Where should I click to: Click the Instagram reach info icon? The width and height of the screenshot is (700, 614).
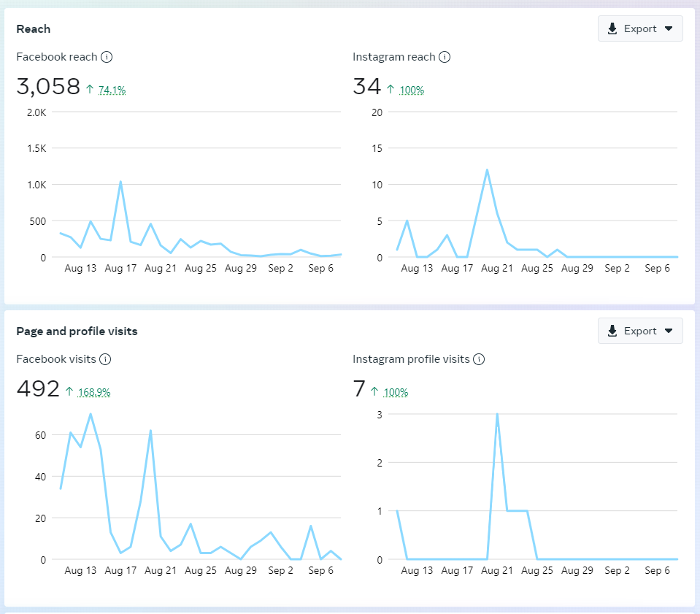click(445, 57)
